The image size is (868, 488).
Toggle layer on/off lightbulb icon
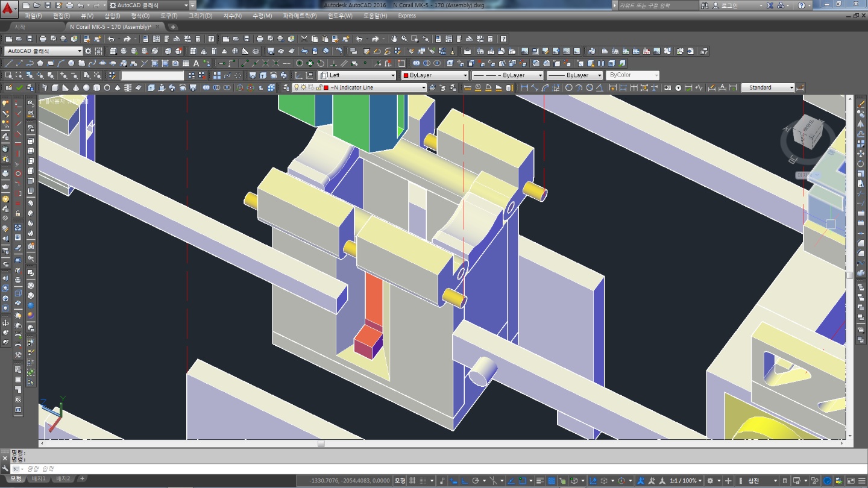pos(296,88)
